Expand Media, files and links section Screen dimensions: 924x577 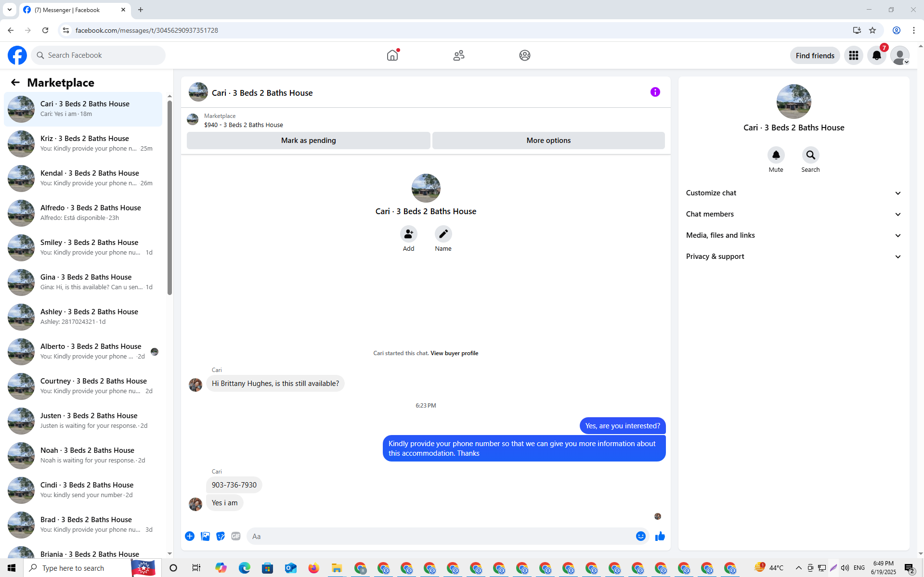coord(794,235)
